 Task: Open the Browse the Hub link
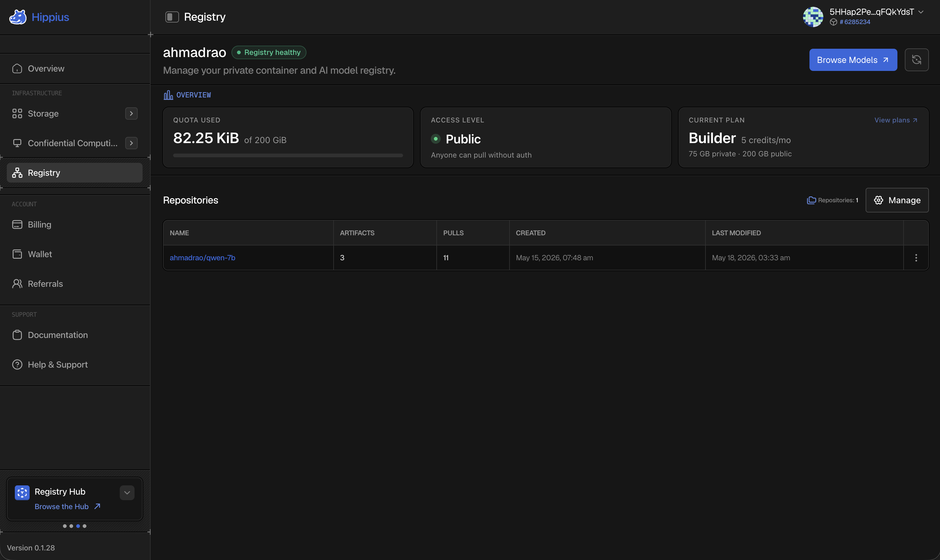pyautogui.click(x=67, y=506)
